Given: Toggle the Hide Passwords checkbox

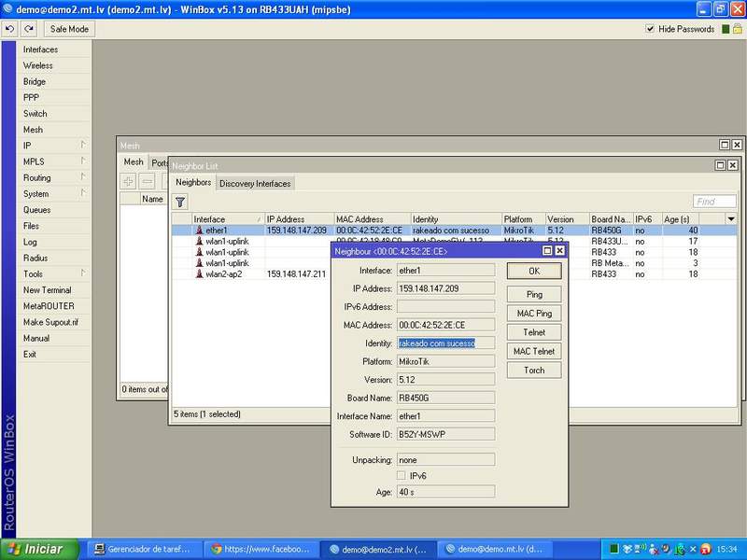Looking at the screenshot, I should [651, 29].
